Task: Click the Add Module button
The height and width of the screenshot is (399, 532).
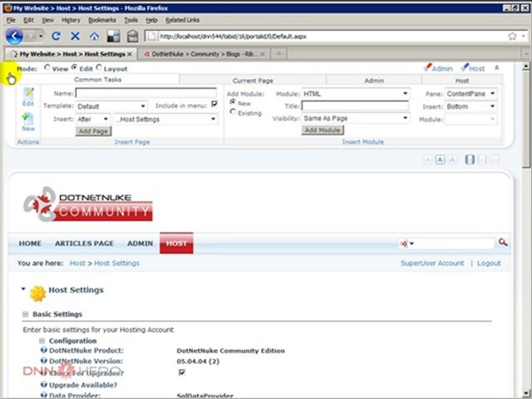Action: point(323,130)
